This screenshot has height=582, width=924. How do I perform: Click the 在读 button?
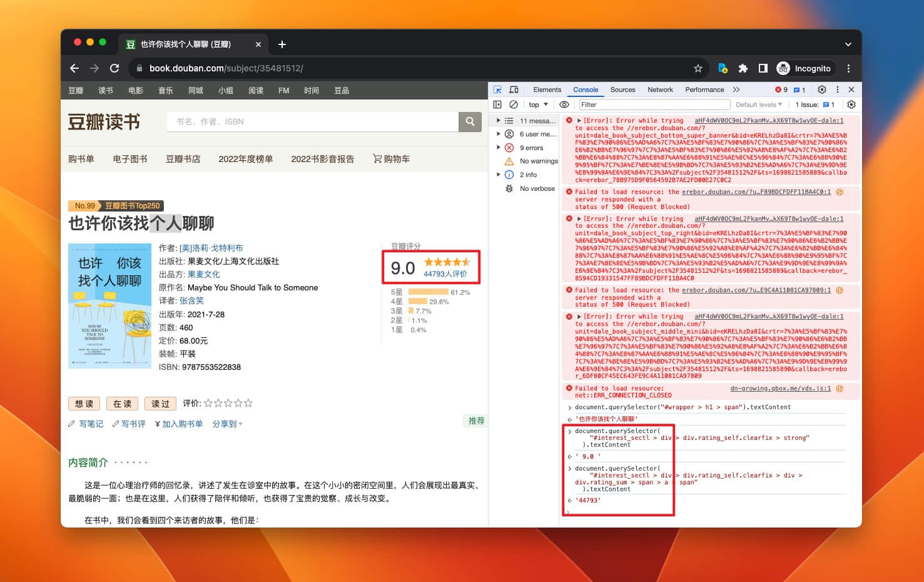point(123,404)
